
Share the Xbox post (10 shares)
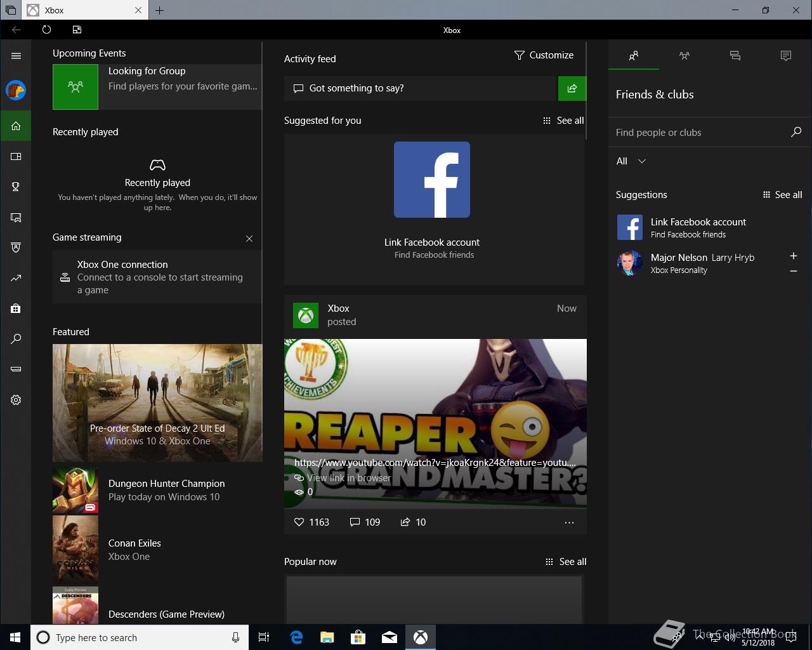click(x=413, y=522)
